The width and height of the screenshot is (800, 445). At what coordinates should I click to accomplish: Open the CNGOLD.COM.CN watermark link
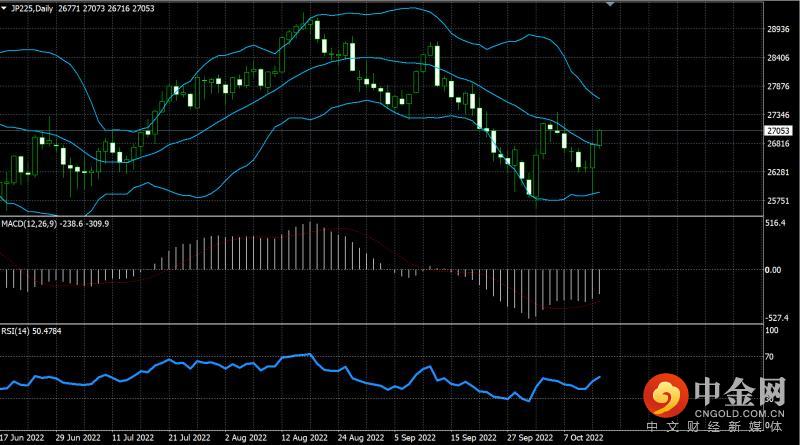tap(738, 410)
